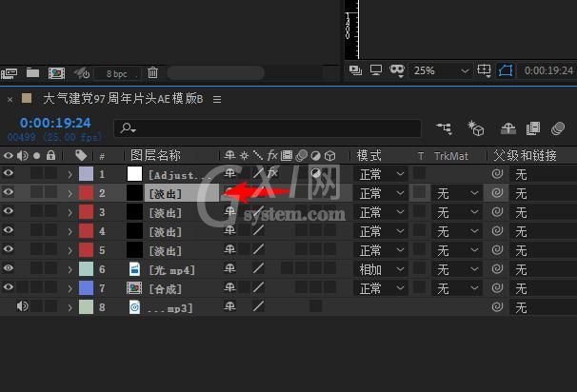Viewport: 577px width, 392px height.
Task: Expand layer 7 合成 properties
Action: (x=70, y=289)
